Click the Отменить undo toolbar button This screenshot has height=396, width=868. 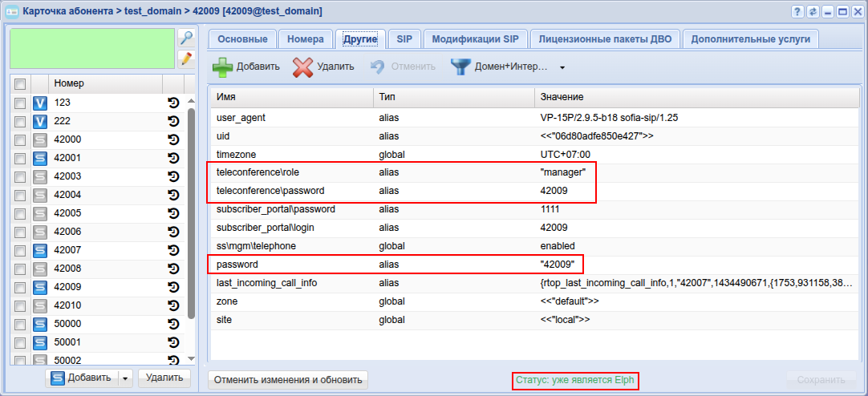click(403, 67)
